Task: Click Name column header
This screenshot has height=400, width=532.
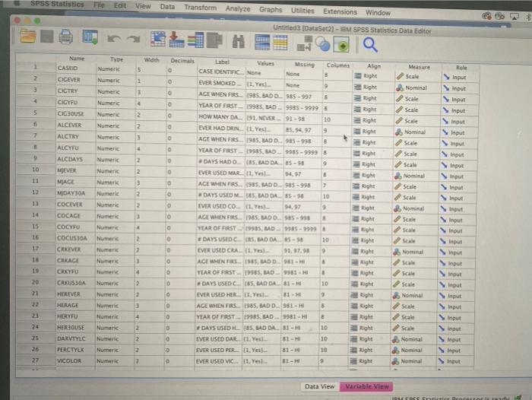Action: coord(77,59)
